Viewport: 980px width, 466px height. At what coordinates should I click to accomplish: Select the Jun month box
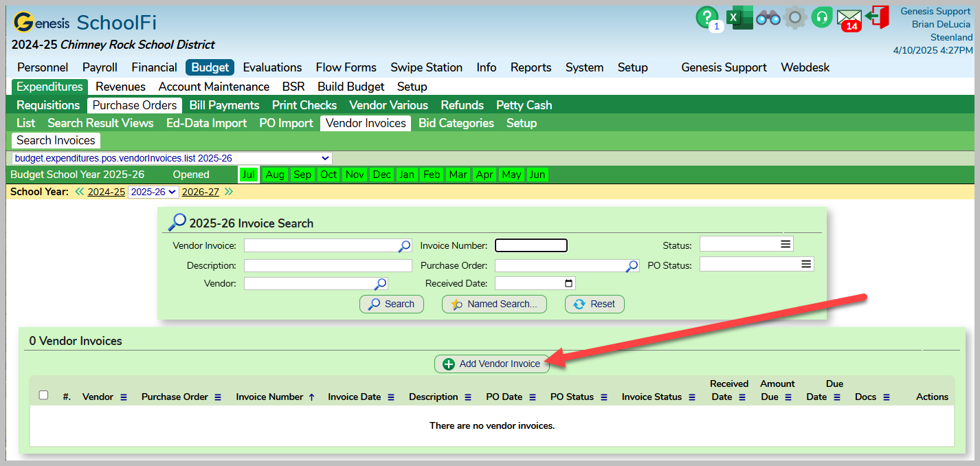pyautogui.click(x=537, y=175)
